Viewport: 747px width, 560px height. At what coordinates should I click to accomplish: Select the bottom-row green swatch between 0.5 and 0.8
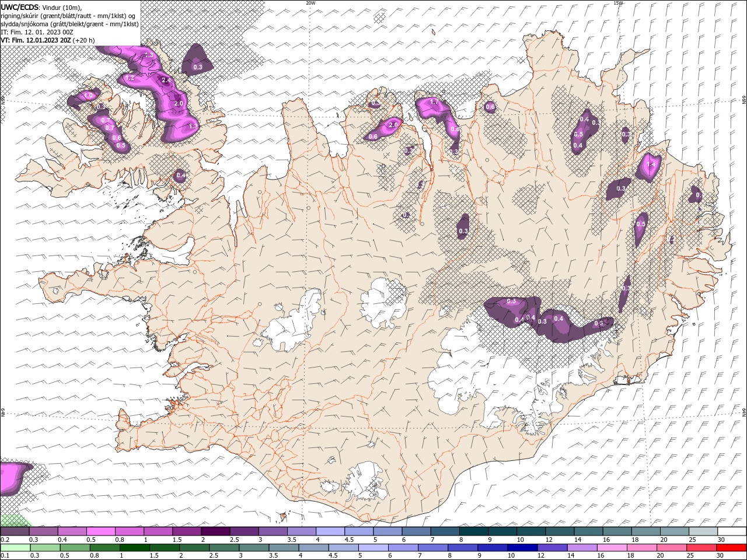pyautogui.click(x=75, y=548)
